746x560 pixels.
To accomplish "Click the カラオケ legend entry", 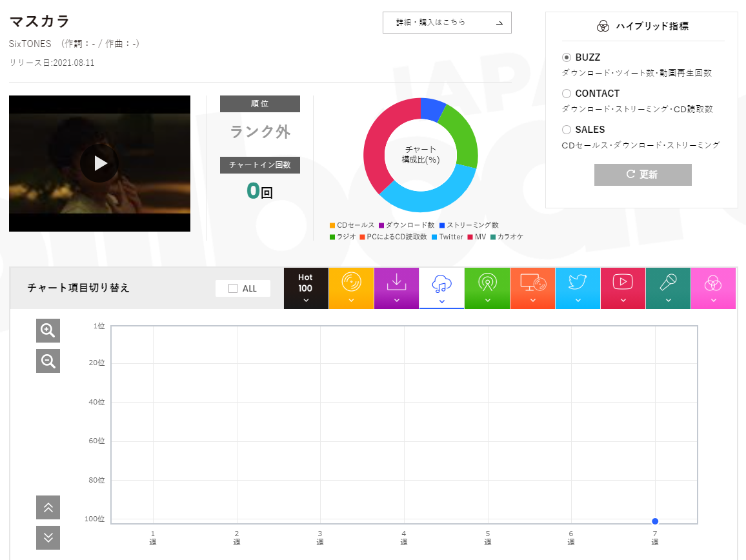I will click(x=507, y=237).
